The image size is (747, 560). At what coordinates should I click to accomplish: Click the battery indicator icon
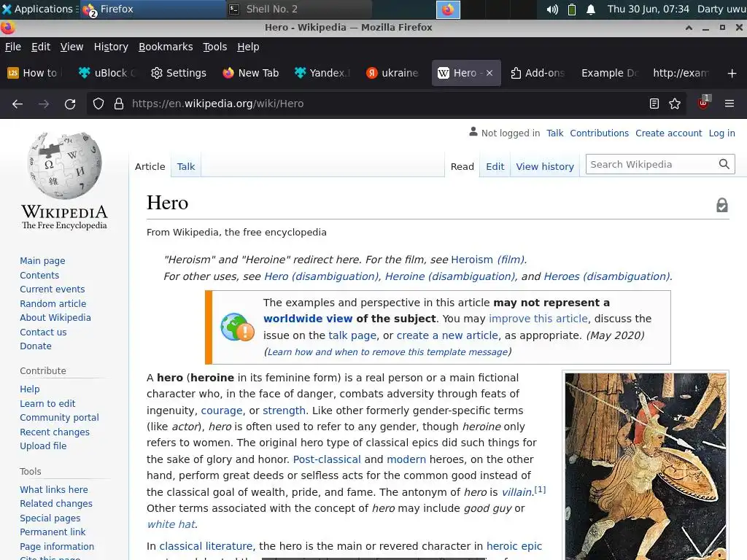click(572, 9)
